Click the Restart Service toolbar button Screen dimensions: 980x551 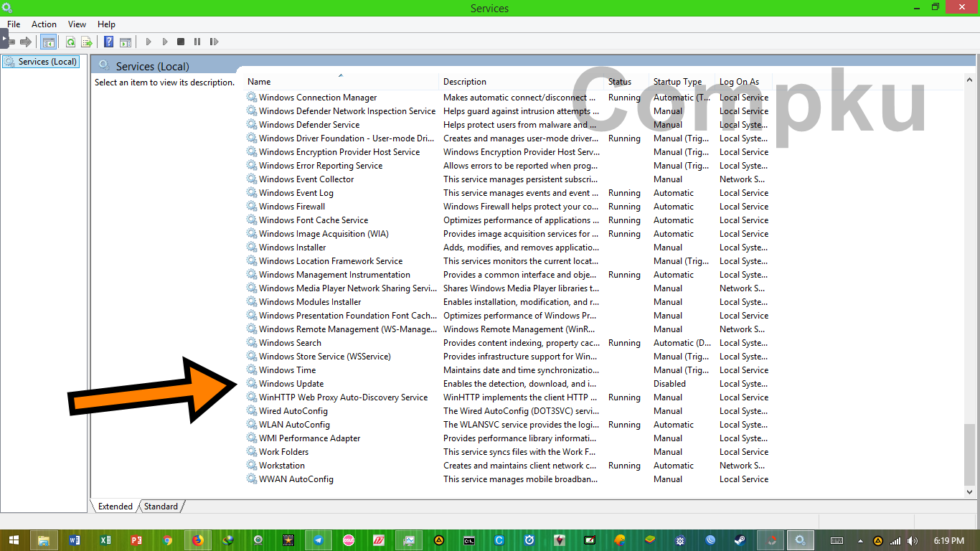point(214,42)
